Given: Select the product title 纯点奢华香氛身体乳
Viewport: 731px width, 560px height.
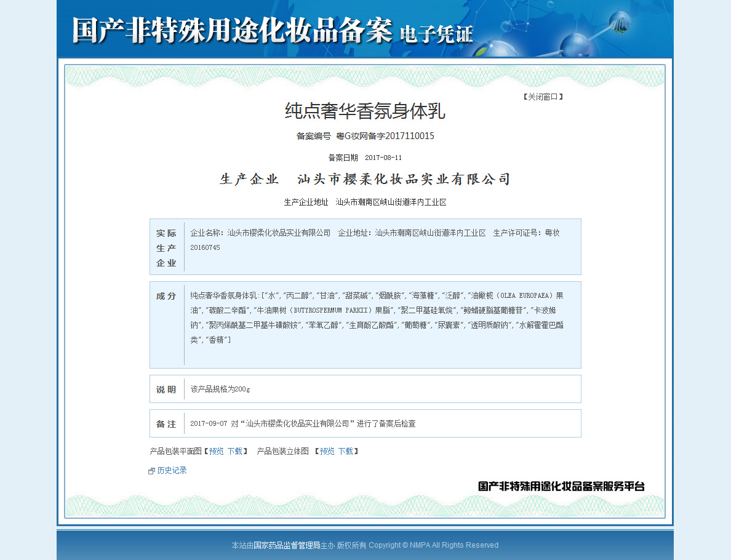Looking at the screenshot, I should click(365, 111).
